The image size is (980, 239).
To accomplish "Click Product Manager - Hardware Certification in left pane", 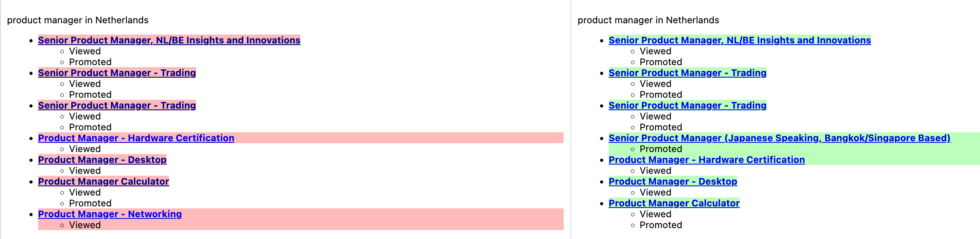I will point(136,138).
